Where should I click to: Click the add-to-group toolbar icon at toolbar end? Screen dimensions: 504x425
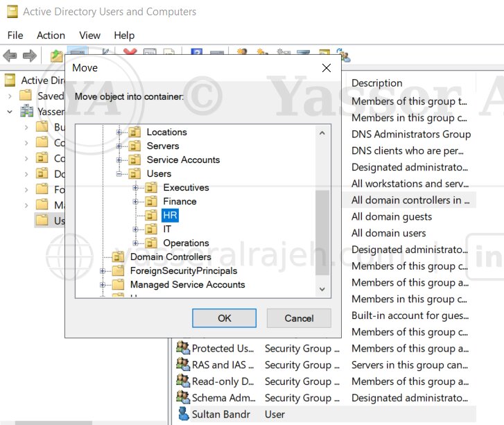(x=344, y=55)
